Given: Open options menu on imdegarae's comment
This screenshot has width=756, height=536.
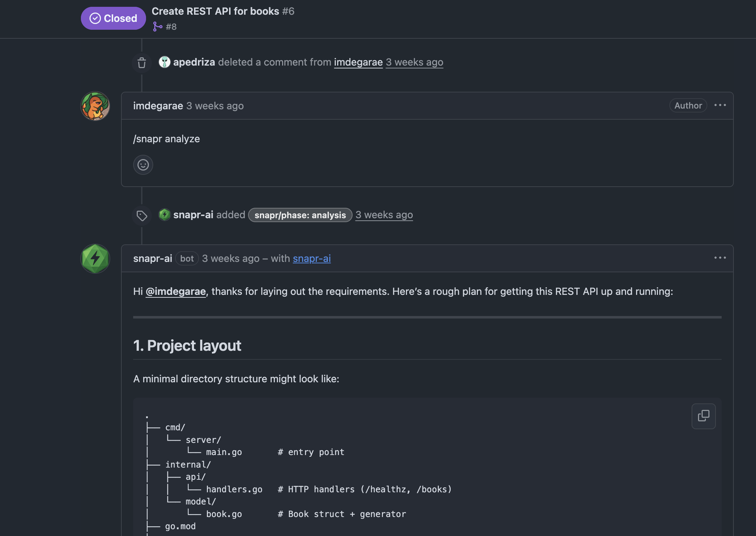Looking at the screenshot, I should pos(720,105).
